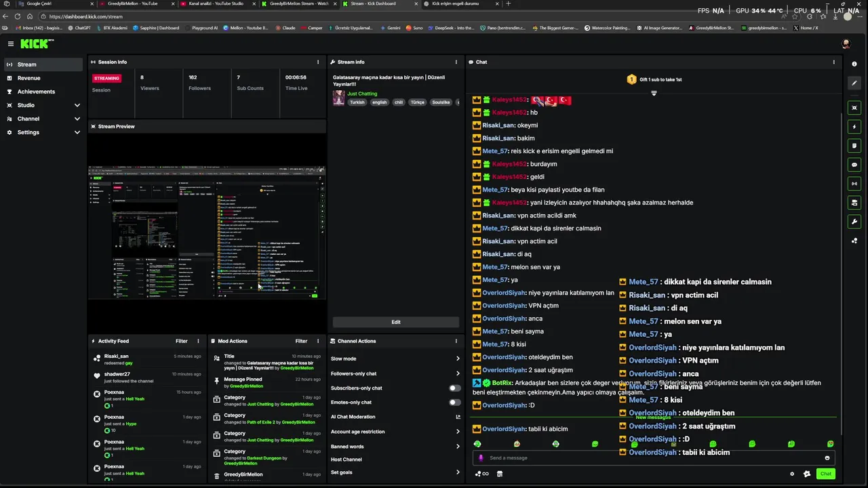The height and width of the screenshot is (488, 868).
Task: Open Set goals options arrow
Action: [458, 472]
